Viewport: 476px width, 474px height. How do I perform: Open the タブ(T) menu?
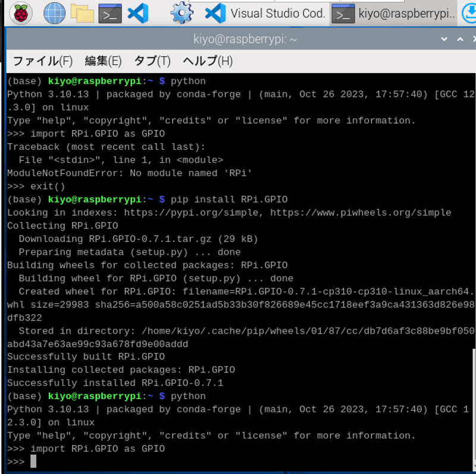tap(152, 61)
